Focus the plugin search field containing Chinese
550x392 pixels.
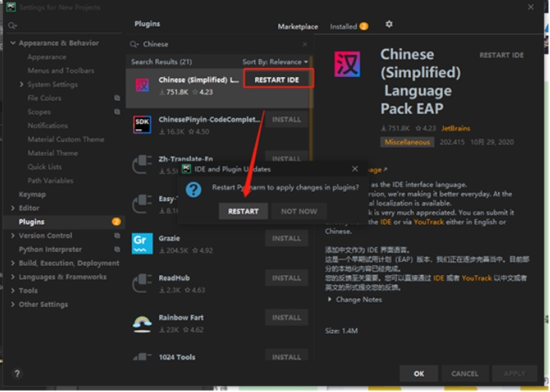pyautogui.click(x=219, y=44)
